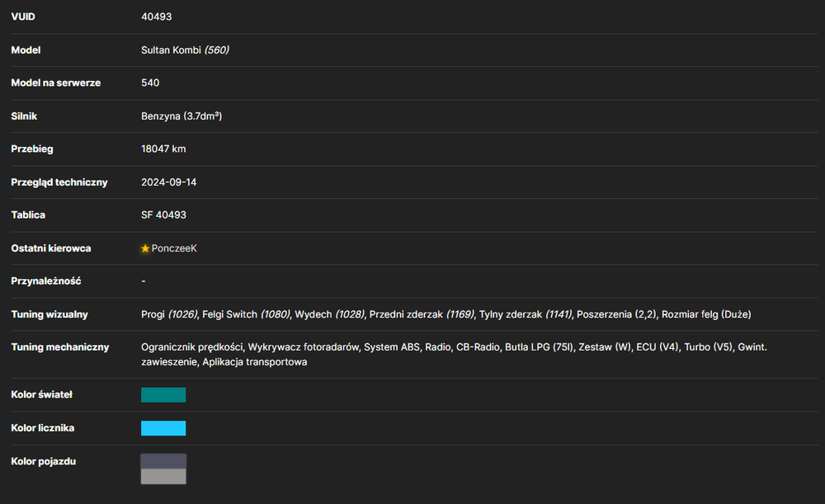
Task: Click the gold star next to PonczeeK
Action: [x=145, y=248]
